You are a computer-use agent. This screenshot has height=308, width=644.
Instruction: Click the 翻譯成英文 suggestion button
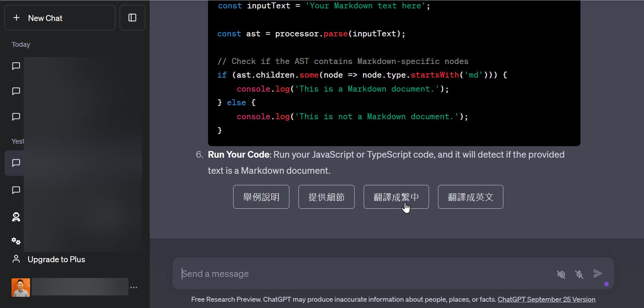tap(471, 197)
